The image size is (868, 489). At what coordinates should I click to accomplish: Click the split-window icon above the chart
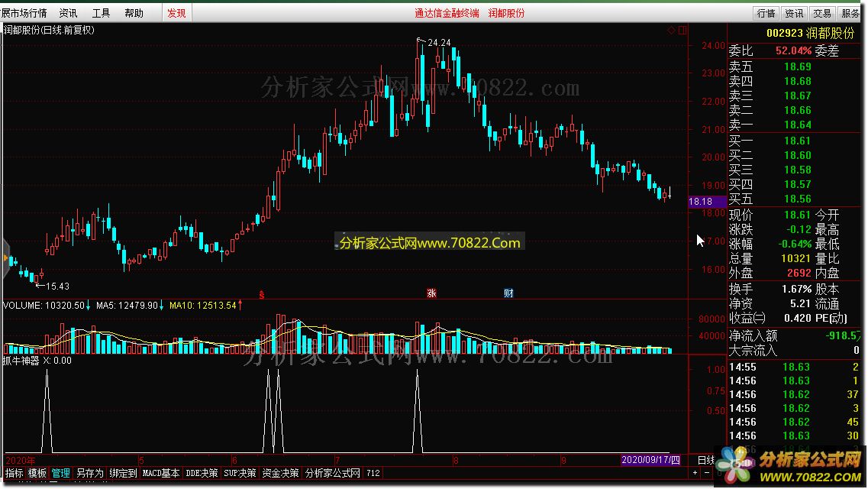(682, 30)
